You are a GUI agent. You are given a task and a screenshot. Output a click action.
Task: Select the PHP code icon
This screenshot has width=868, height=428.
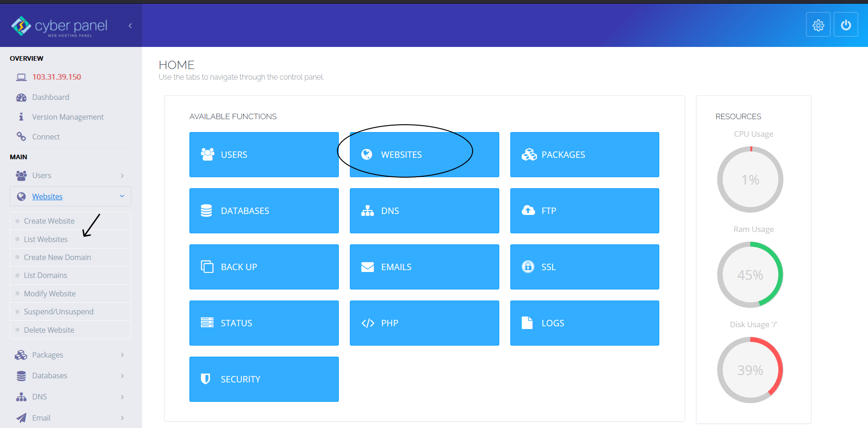(x=367, y=323)
